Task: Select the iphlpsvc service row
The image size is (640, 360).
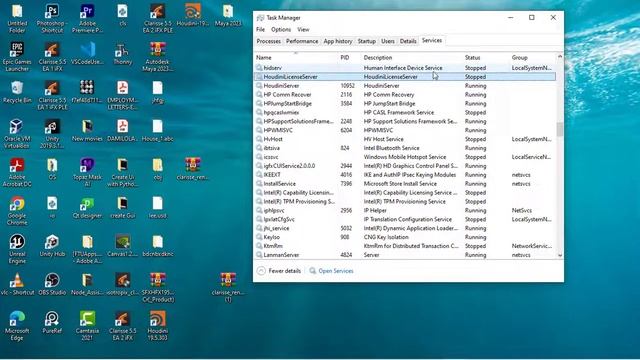Action: pos(404,211)
